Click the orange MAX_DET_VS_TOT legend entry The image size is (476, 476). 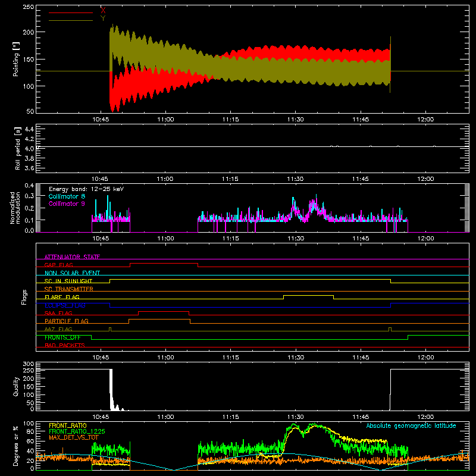(x=74, y=437)
